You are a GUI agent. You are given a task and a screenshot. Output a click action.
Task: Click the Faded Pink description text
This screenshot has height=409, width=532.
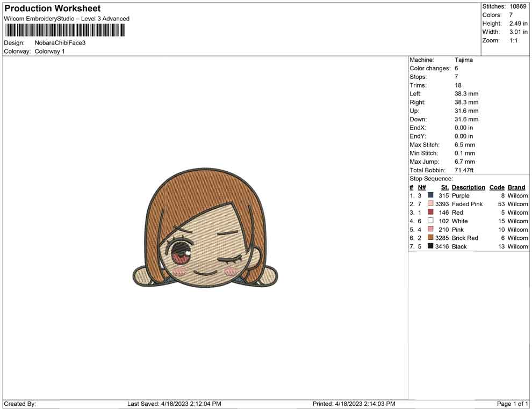point(467,204)
